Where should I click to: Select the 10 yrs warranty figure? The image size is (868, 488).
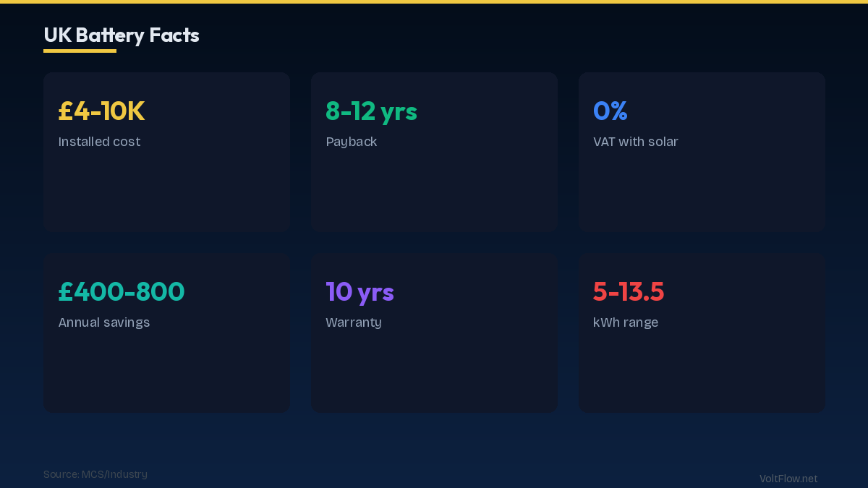point(359,292)
